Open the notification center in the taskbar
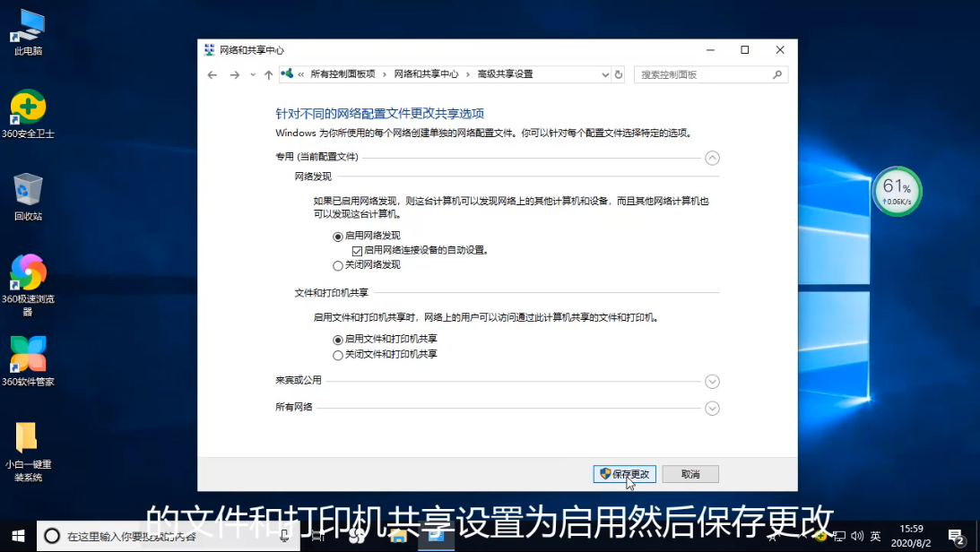980x552 pixels. click(x=956, y=536)
